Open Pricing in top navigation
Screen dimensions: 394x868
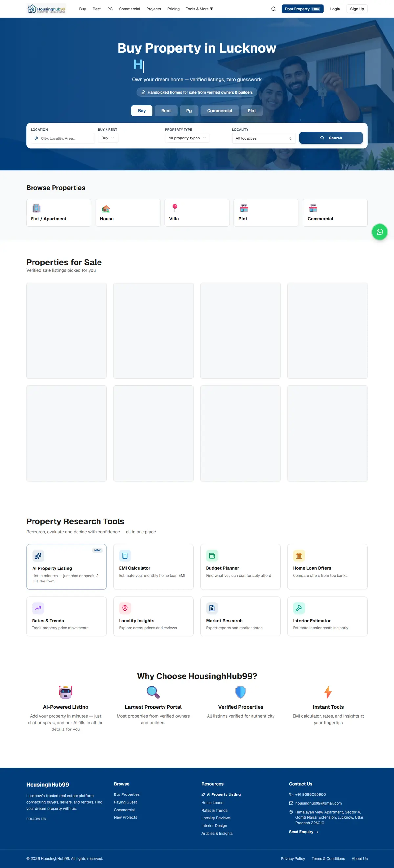coord(174,9)
